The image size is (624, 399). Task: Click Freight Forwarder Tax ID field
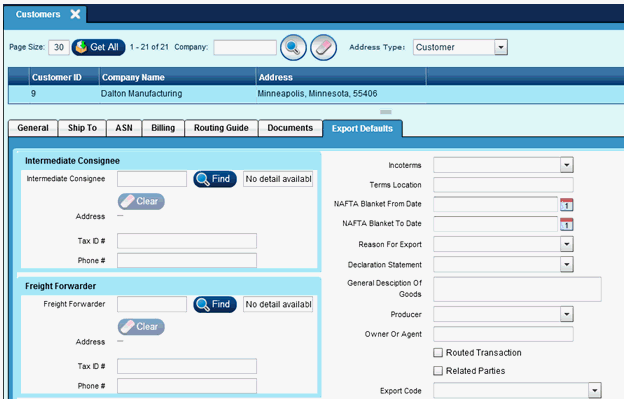pyautogui.click(x=187, y=366)
